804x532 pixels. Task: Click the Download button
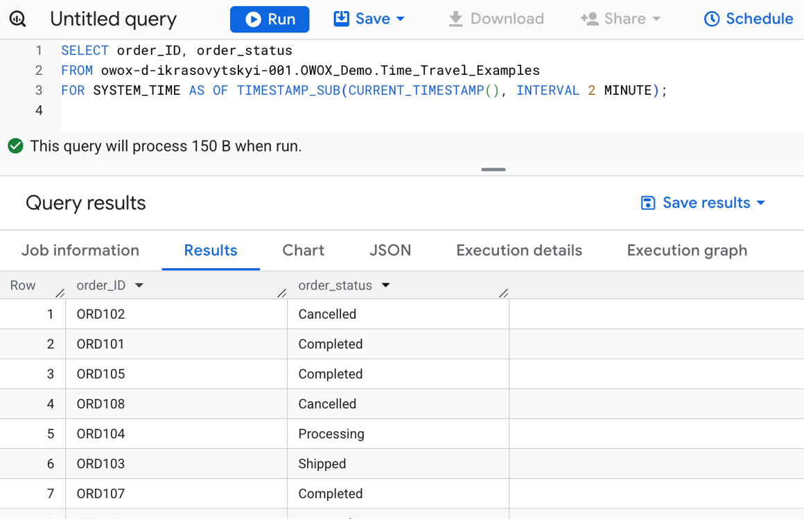(496, 19)
